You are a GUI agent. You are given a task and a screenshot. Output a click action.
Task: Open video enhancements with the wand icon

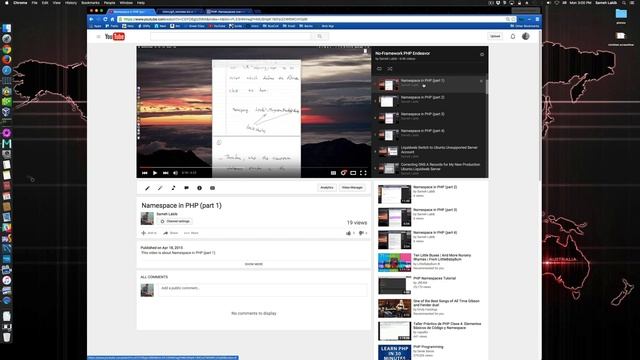[160, 188]
